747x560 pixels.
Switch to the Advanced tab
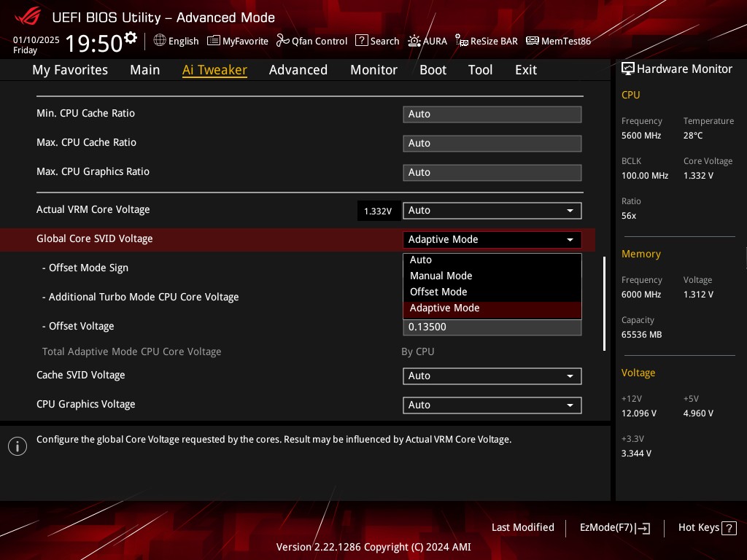[x=298, y=70]
